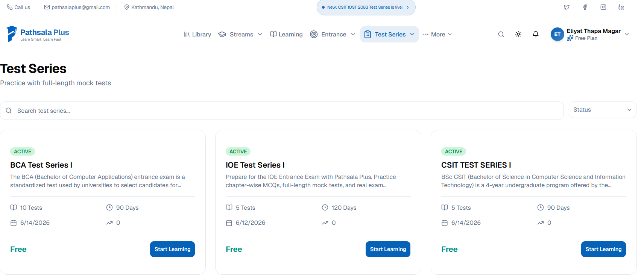Screen dimensions: 644x280
Task: Go to the Learning nav item
Action: click(286, 34)
